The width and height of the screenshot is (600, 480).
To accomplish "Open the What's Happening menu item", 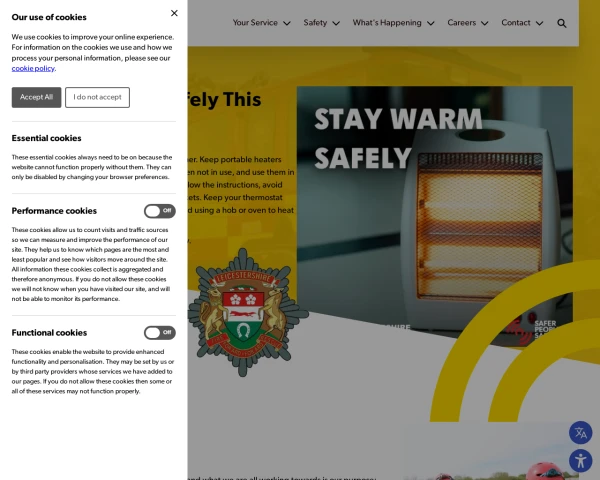I will 387,23.
